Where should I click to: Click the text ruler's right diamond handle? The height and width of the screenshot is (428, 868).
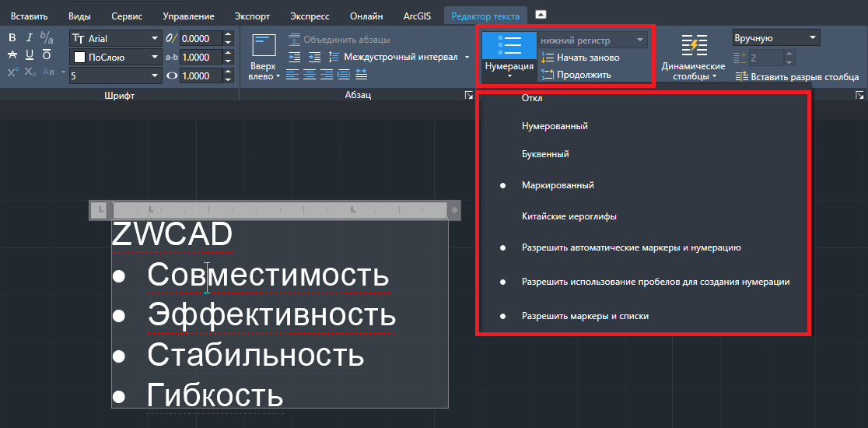point(454,210)
